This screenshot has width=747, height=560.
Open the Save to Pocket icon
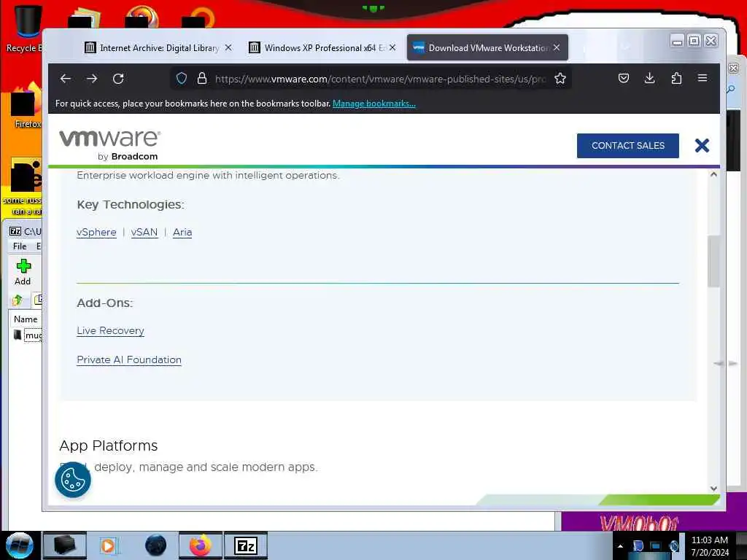click(x=624, y=78)
